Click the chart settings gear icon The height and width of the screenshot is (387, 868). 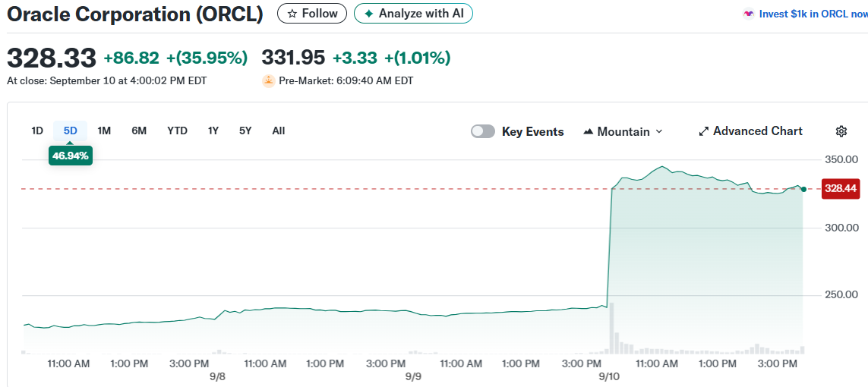[841, 131]
